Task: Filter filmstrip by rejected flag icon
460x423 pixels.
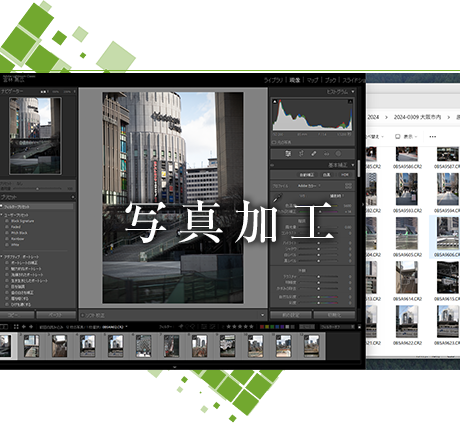Action: [193, 327]
